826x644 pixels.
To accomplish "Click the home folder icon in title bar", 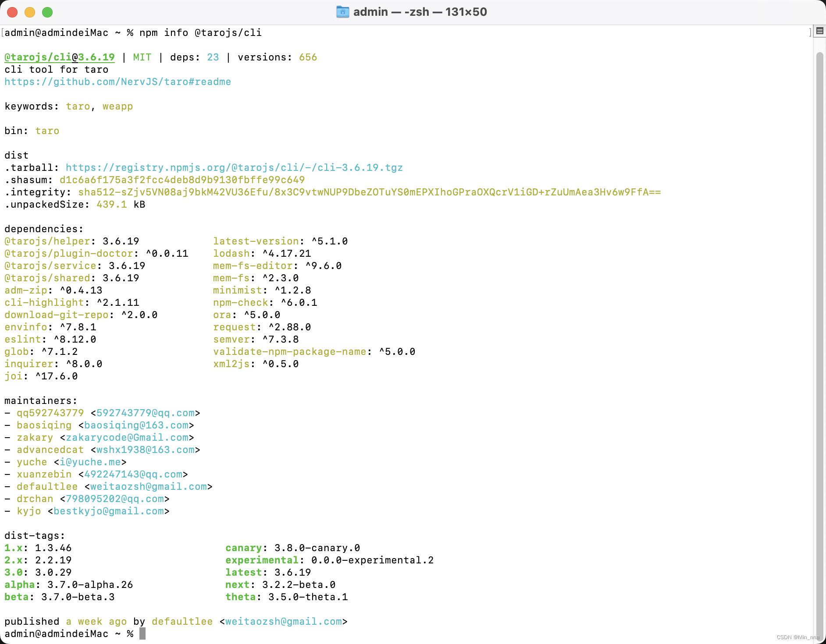I will click(342, 12).
